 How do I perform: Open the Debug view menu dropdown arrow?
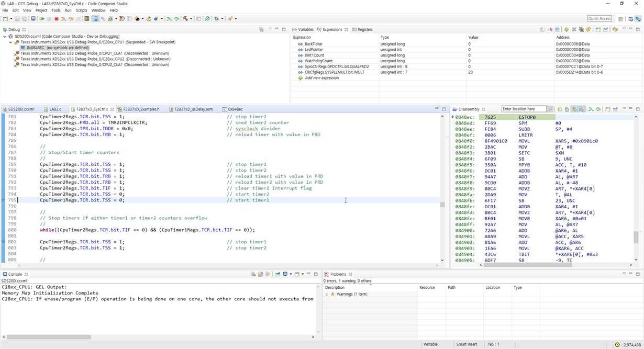[x=270, y=29]
